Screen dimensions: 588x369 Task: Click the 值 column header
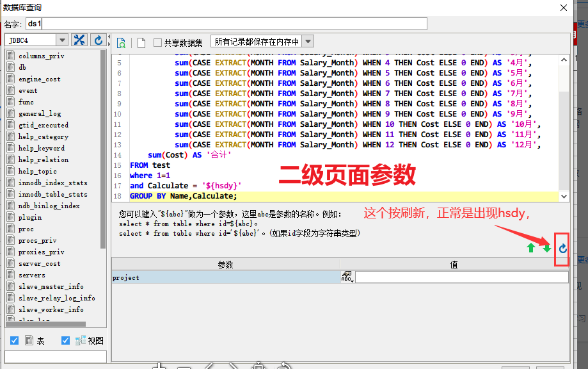pyautogui.click(x=454, y=265)
